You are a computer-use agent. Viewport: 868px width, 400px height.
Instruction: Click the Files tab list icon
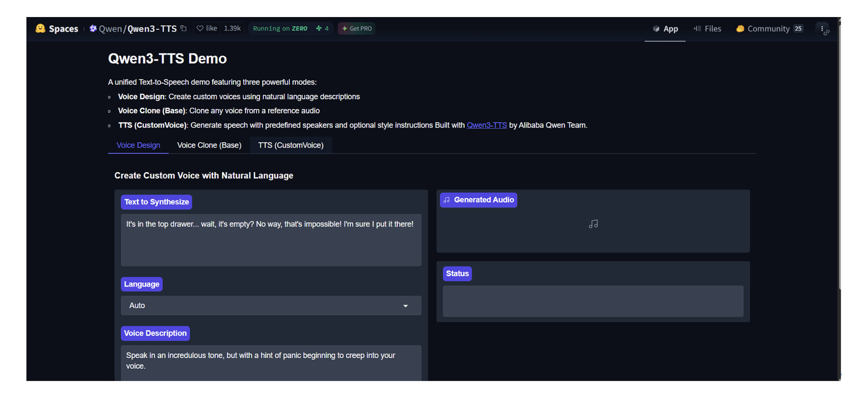pos(697,29)
